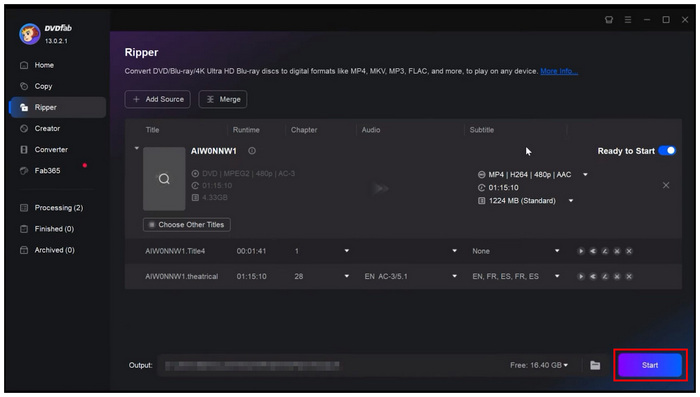The width and height of the screenshot is (700, 397).
Task: Play preview of AIW0NNW1.theatrical
Action: (581, 277)
